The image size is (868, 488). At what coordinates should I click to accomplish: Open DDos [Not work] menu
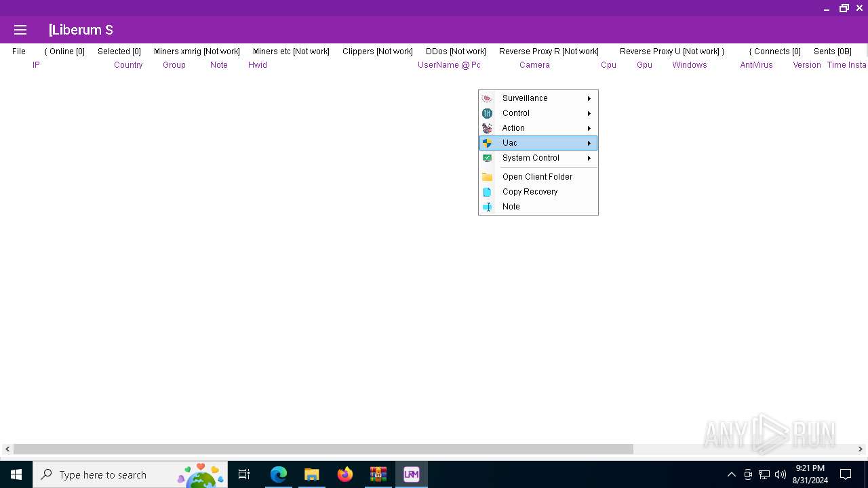point(456,52)
